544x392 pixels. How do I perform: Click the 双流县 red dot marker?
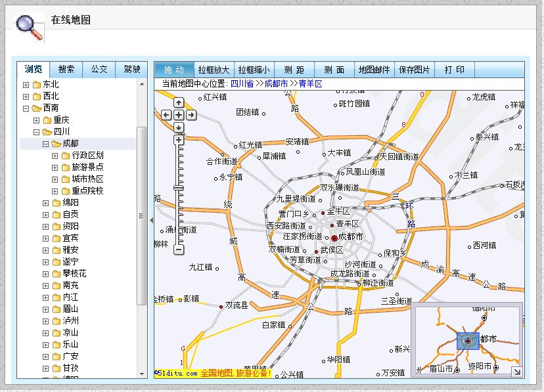click(221, 307)
